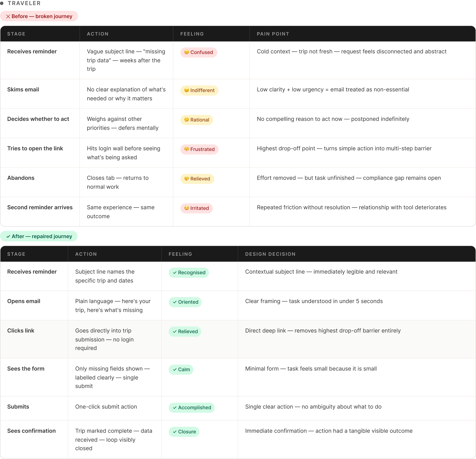Click the DESIGN DECISION column header
Screen dimensions: 476x459
click(x=270, y=254)
